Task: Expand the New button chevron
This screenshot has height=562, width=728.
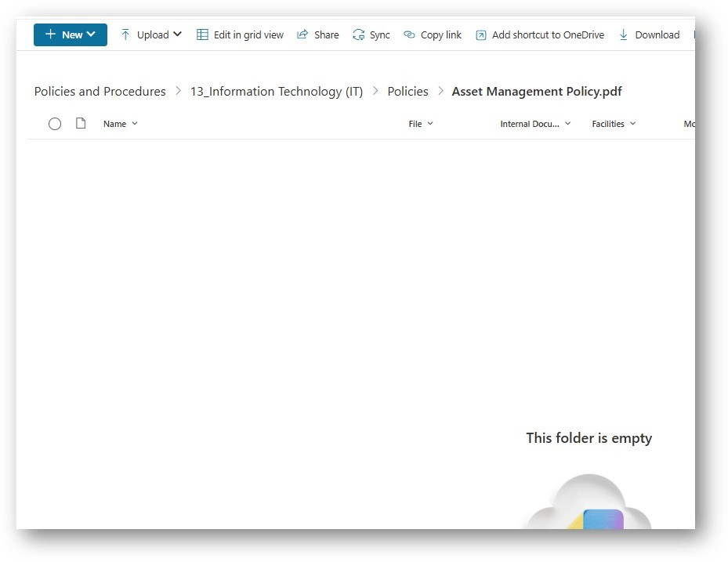Action: [x=91, y=34]
